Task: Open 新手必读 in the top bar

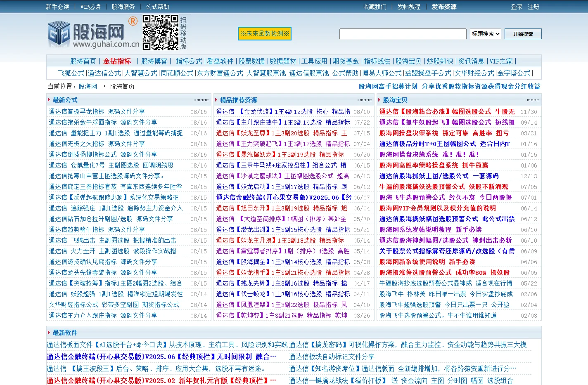Action: [x=57, y=7]
